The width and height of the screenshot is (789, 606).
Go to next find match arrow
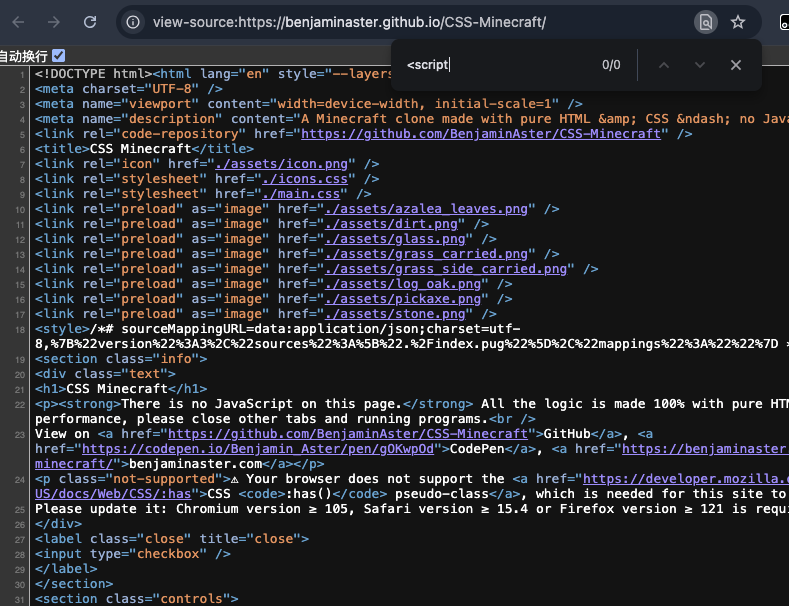(700, 65)
